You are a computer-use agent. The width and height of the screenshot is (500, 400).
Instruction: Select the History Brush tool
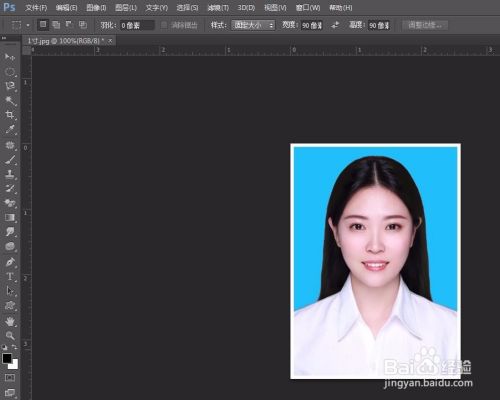click(x=10, y=189)
